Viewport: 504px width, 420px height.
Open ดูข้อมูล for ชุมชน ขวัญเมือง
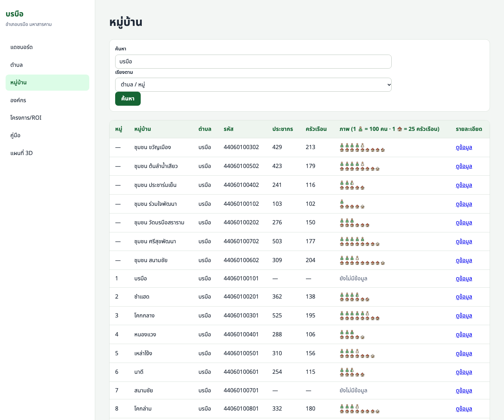(464, 147)
